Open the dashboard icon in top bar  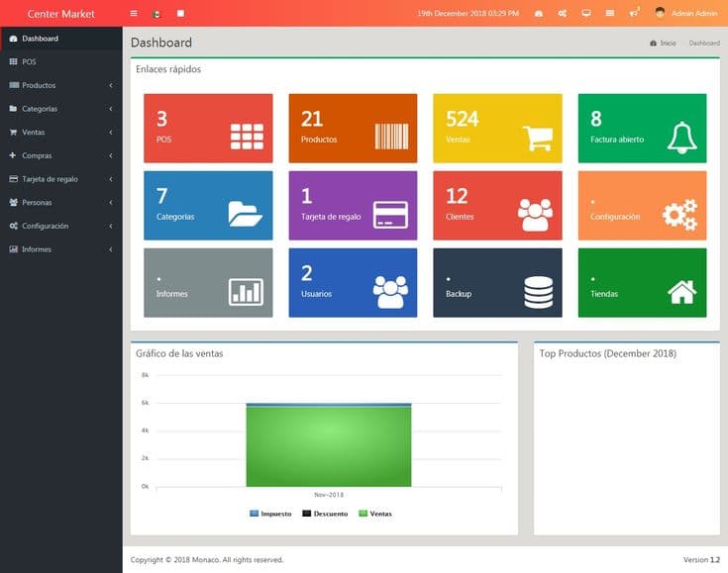click(x=539, y=14)
